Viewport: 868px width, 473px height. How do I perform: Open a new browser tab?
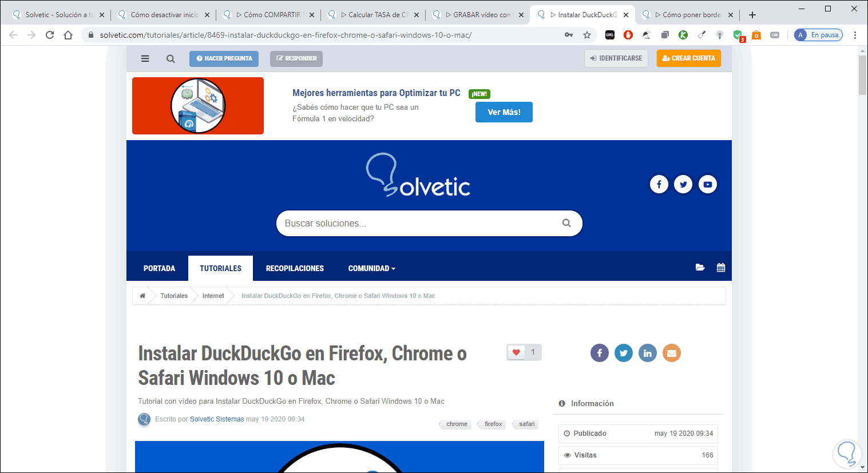coord(752,15)
